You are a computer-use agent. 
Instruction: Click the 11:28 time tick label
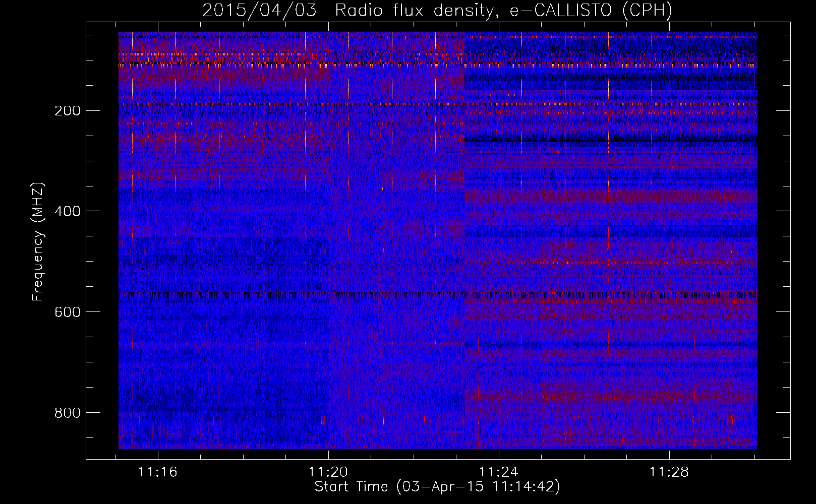pos(669,472)
